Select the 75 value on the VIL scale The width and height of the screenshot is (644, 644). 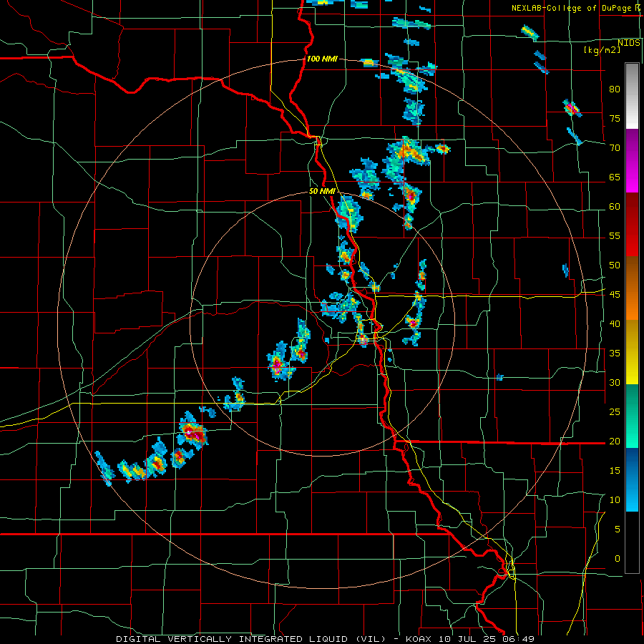615,118
